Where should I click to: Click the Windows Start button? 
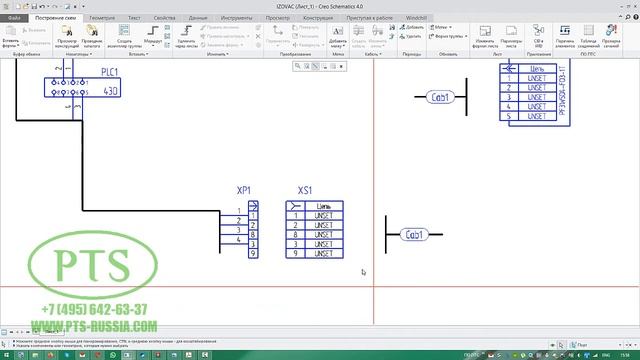pyautogui.click(x=6, y=355)
